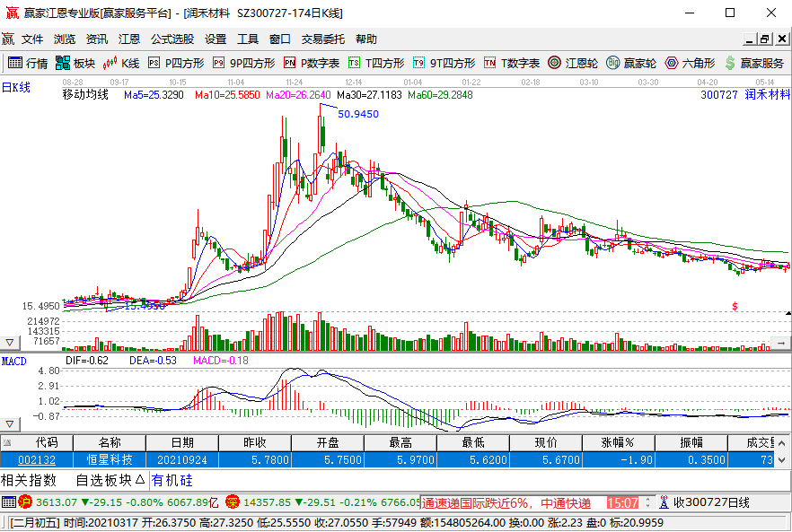Select the 相关指数 tab
This screenshot has height=532, width=792.
(29, 480)
